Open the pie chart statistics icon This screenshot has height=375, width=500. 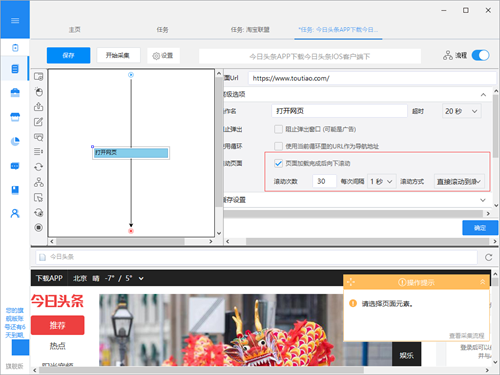15,141
